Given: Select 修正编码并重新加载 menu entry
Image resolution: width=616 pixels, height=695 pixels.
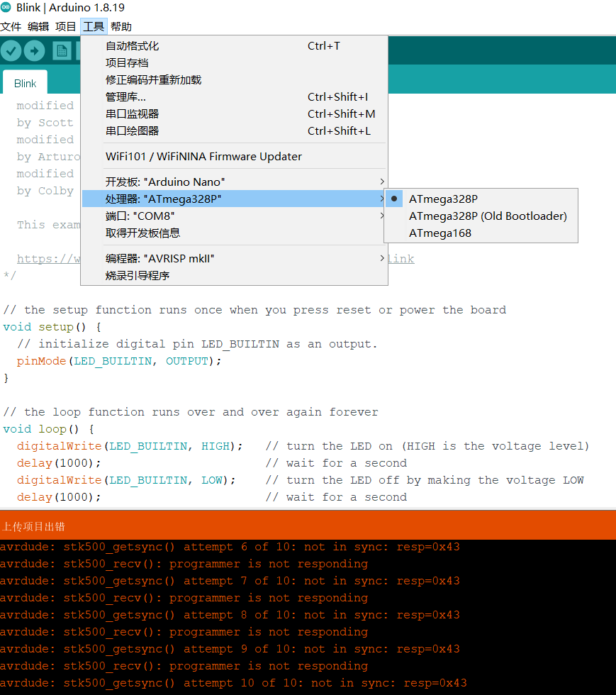Looking at the screenshot, I should point(234,79).
